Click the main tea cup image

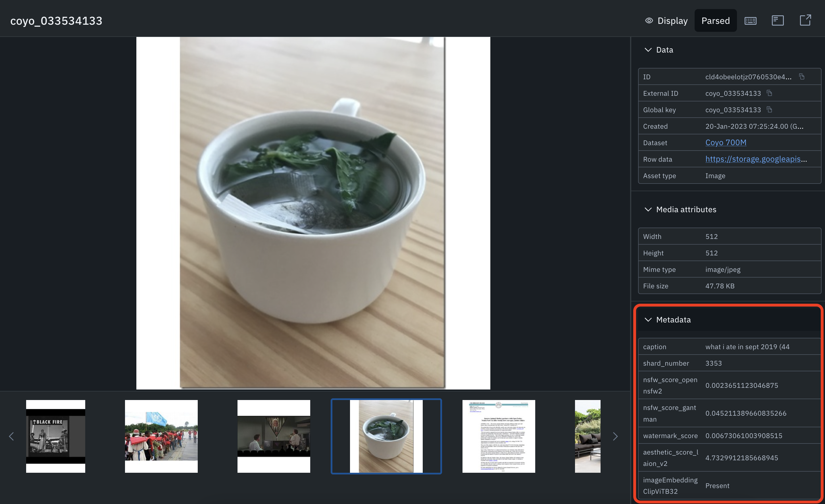tap(313, 213)
